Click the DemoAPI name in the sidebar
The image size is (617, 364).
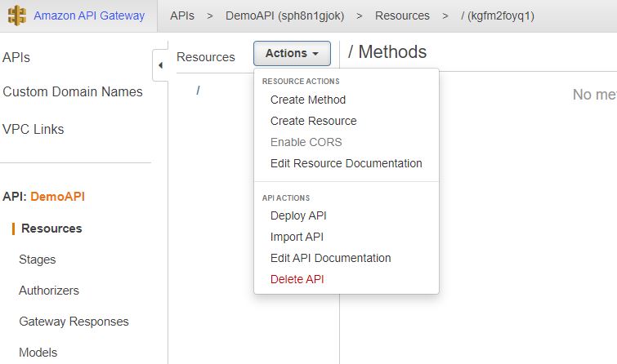(57, 196)
